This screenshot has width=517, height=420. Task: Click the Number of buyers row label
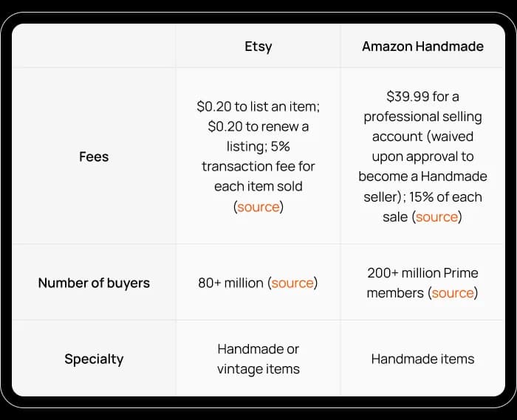click(94, 283)
